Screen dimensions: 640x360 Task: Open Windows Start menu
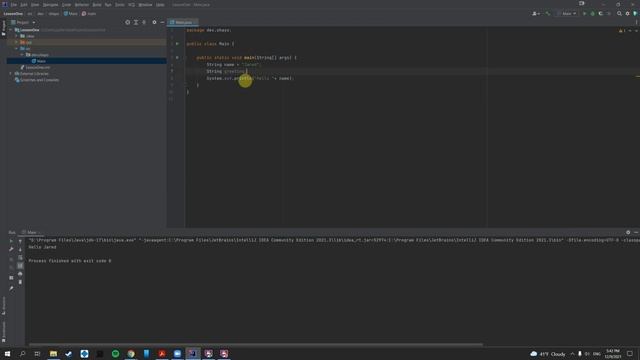point(7,354)
